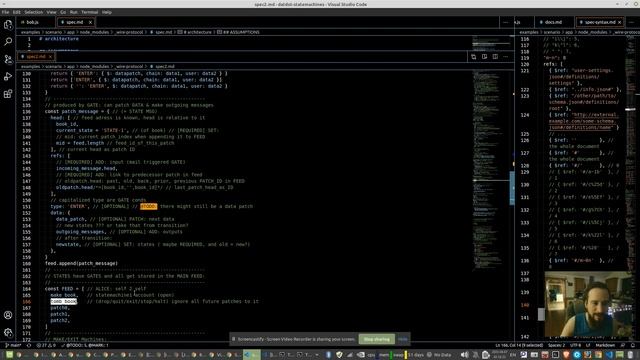Screen dimensions: 640x360
Task: Open the Edit menu
Action: [x=16, y=12]
